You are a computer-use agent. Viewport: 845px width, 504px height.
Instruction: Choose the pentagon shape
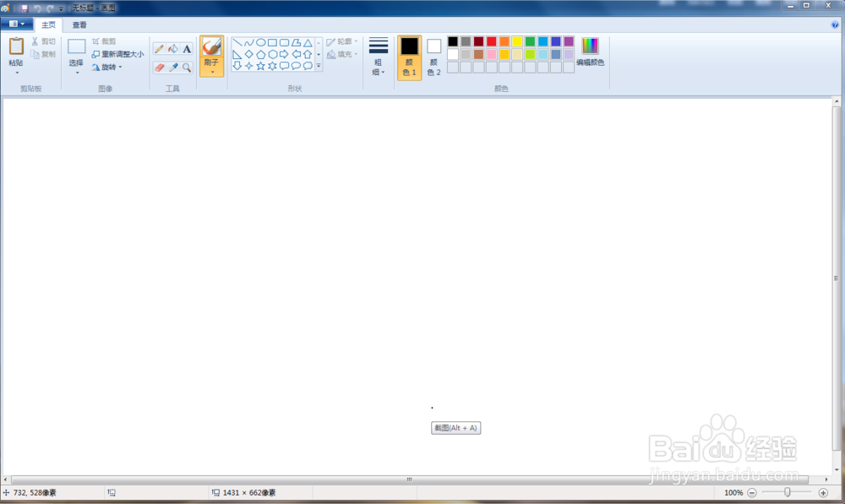(x=261, y=54)
